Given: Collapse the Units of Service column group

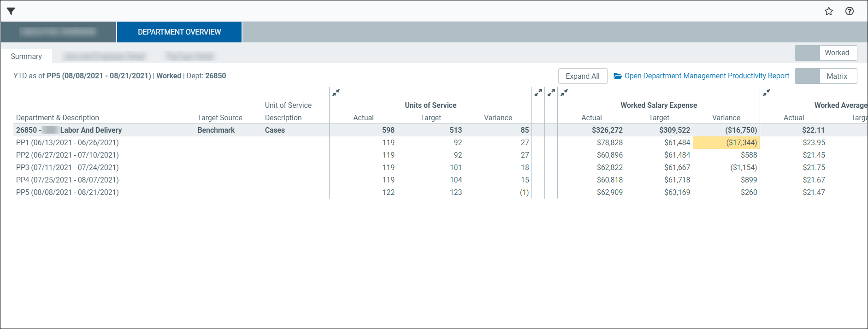Looking at the screenshot, I should pyautogui.click(x=336, y=93).
